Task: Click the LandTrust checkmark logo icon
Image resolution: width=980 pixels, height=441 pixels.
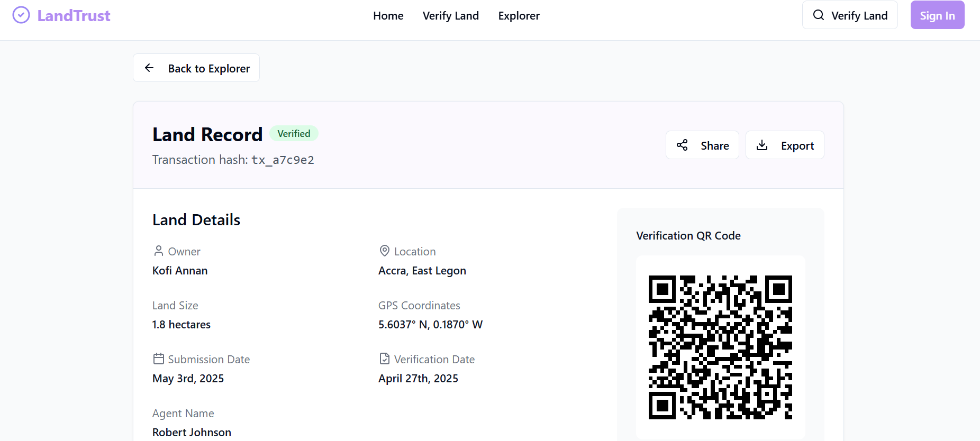Action: (21, 15)
